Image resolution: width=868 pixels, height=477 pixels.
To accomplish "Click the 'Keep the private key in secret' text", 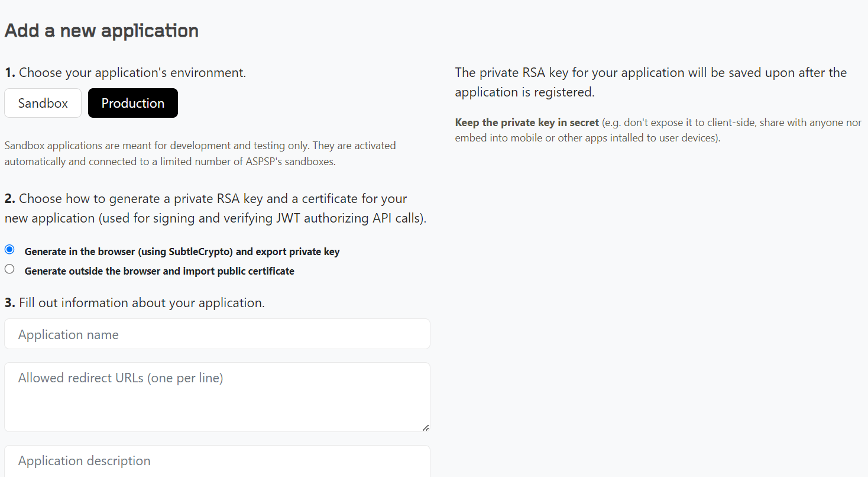I will click(x=527, y=123).
